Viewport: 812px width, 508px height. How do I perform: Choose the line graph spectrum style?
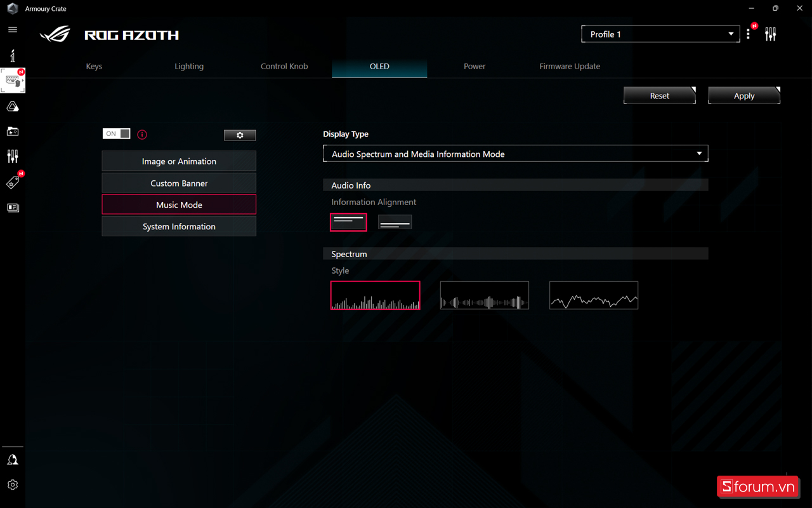click(594, 295)
